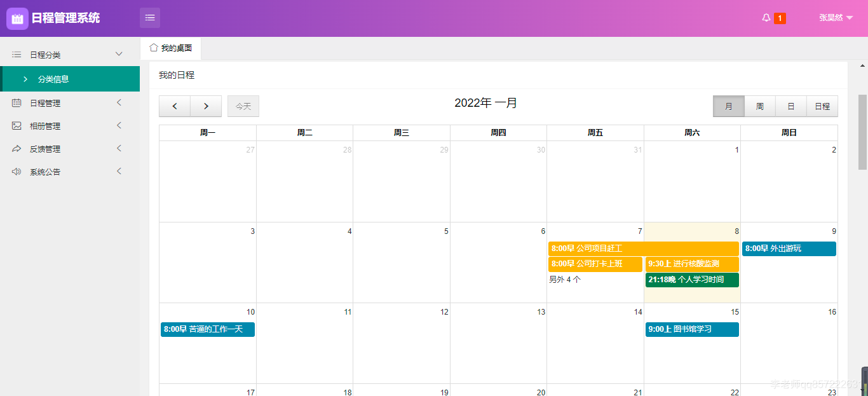Open the 8:00早 外出游玩 event

[789, 249]
